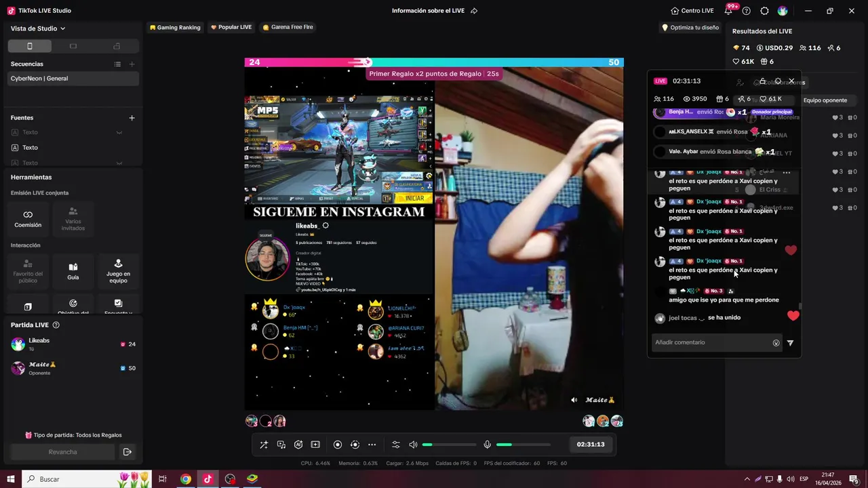Select the highlighted Texto source

73,148
